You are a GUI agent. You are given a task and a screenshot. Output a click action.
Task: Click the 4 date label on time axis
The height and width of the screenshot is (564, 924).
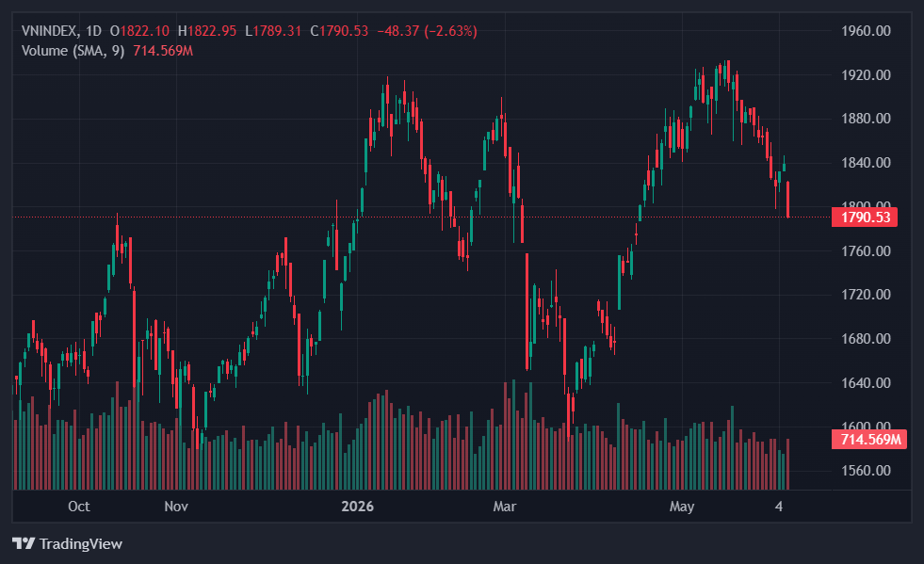point(779,507)
